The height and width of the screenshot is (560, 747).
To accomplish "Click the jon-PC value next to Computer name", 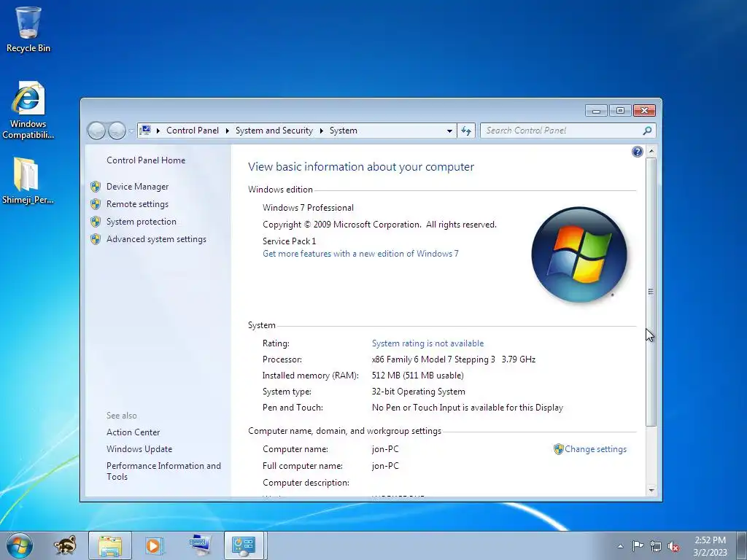I will coord(385,449).
